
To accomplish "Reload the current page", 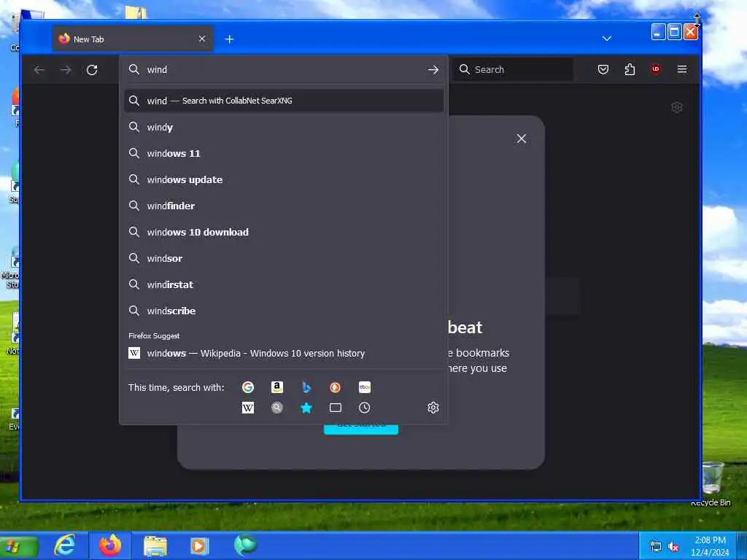I will (92, 70).
